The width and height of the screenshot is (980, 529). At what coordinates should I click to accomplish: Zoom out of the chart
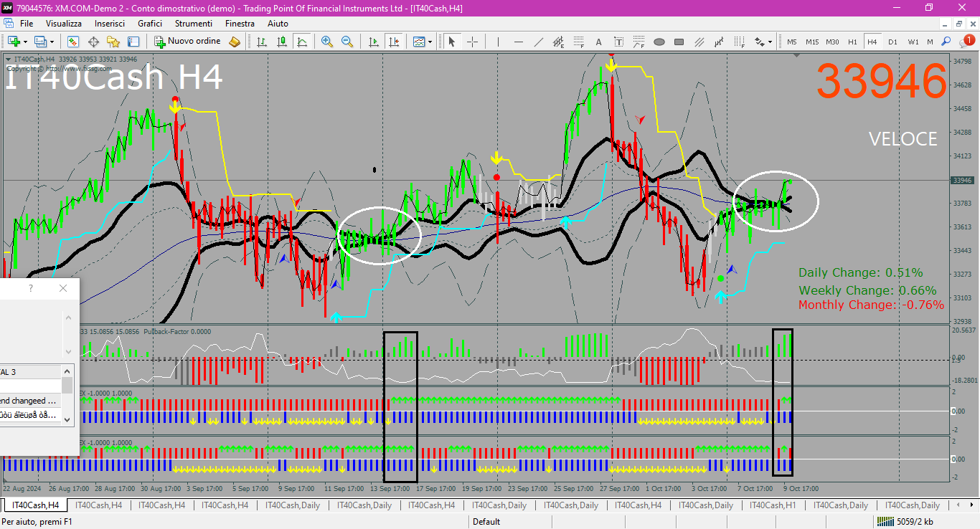(347, 42)
